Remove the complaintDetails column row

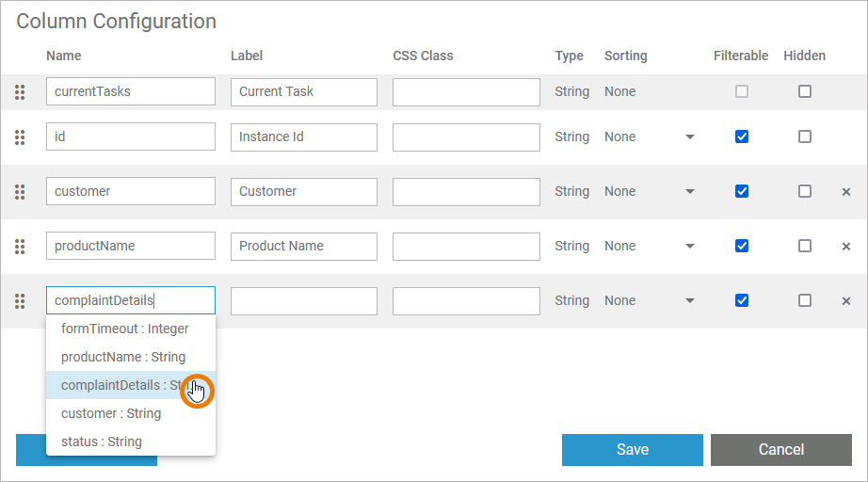(x=845, y=301)
